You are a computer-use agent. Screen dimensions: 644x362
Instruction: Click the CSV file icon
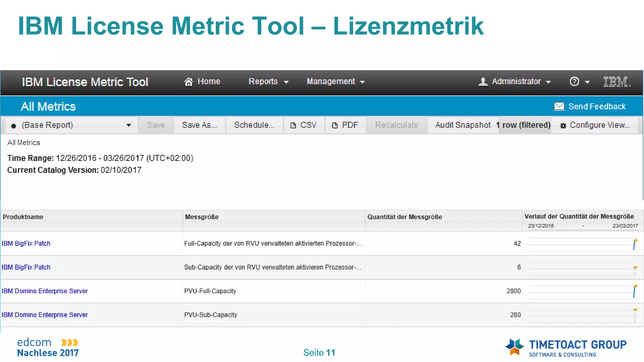point(293,125)
